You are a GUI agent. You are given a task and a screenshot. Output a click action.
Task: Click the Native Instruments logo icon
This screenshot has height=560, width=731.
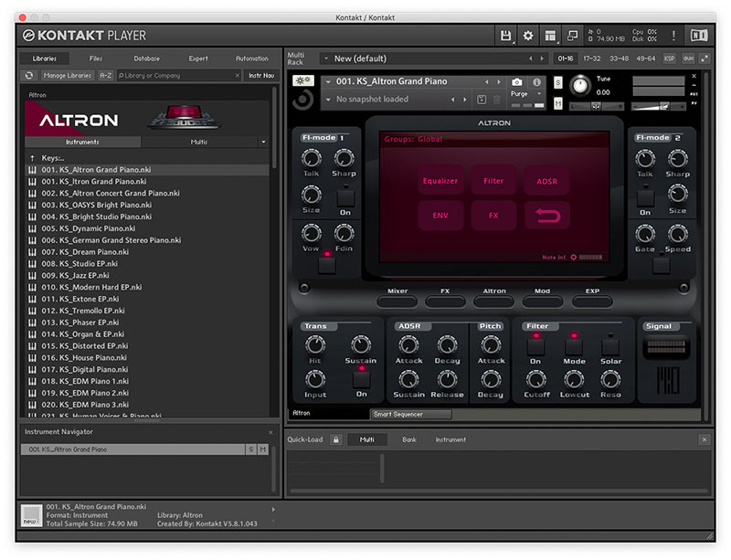(x=698, y=36)
